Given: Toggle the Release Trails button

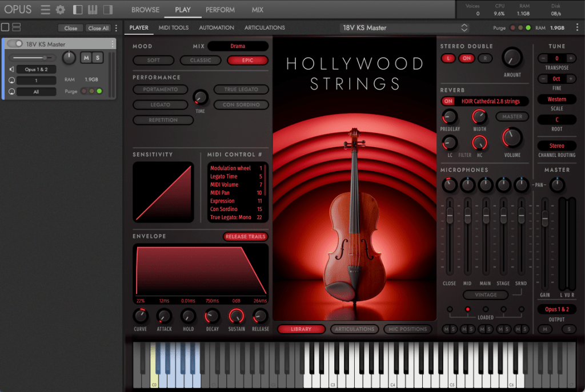Looking at the screenshot, I should pyautogui.click(x=246, y=236).
